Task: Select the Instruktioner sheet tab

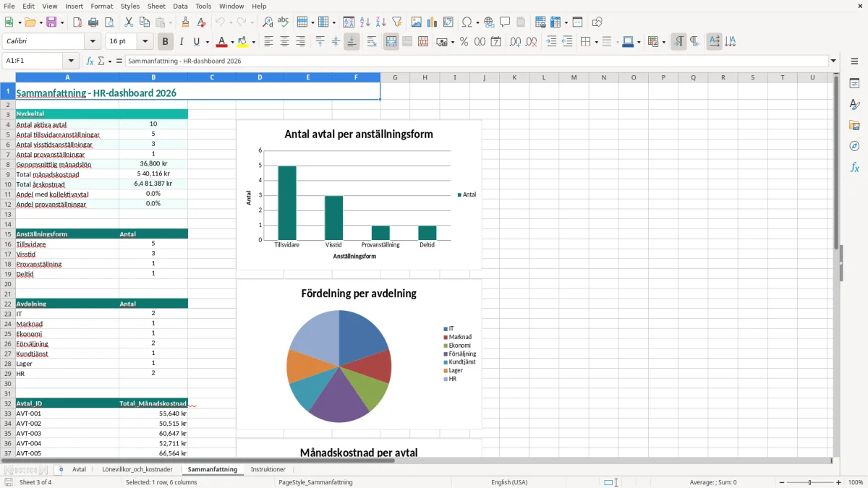Action: [268, 469]
